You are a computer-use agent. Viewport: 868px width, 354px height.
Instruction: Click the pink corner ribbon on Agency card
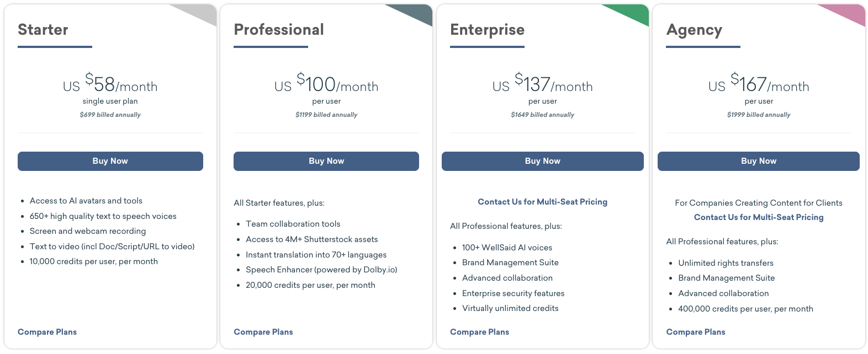click(848, 13)
